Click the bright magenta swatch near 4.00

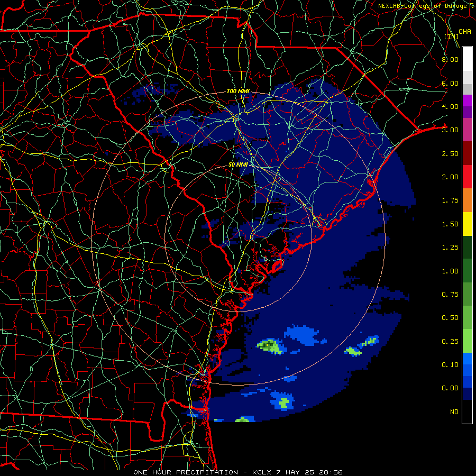click(x=467, y=100)
